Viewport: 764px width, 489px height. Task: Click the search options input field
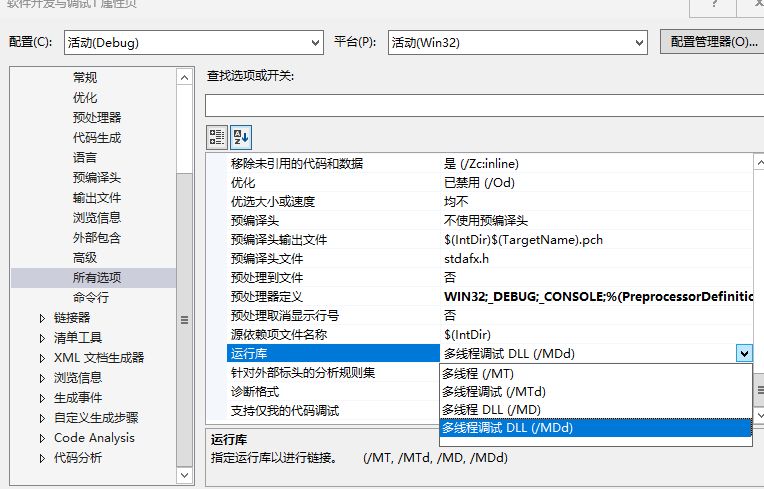(x=484, y=105)
